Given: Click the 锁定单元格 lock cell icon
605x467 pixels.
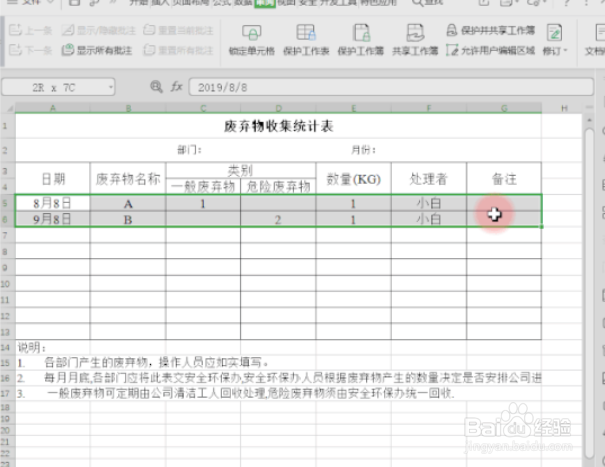Looking at the screenshot, I should [x=252, y=33].
